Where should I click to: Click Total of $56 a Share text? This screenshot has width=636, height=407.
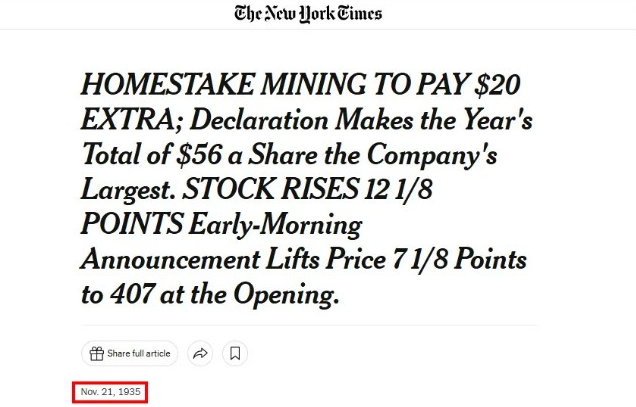(201, 154)
